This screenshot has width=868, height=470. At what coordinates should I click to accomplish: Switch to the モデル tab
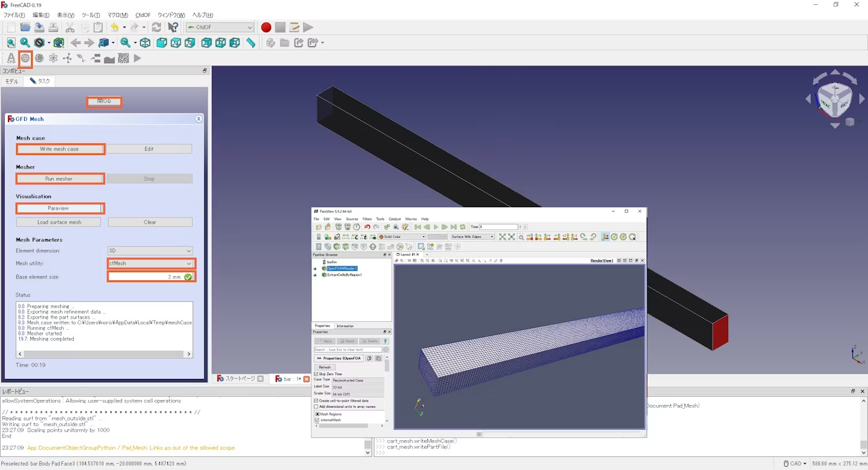pyautogui.click(x=12, y=81)
